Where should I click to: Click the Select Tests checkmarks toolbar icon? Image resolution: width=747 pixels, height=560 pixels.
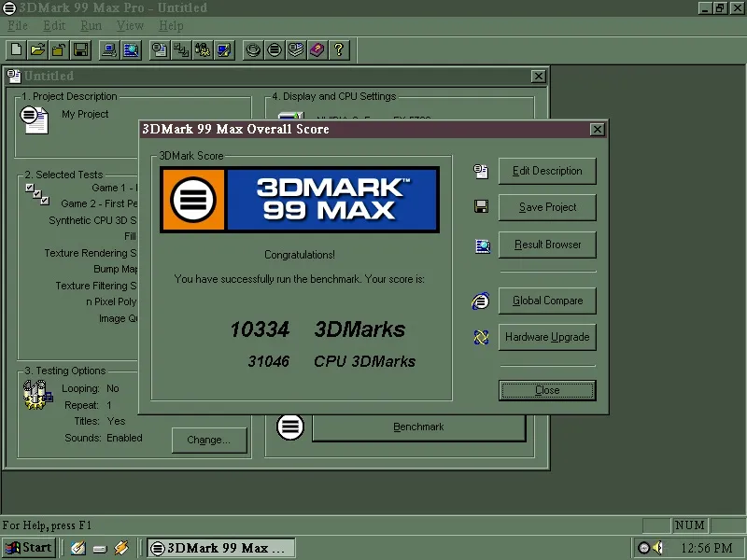point(181,50)
